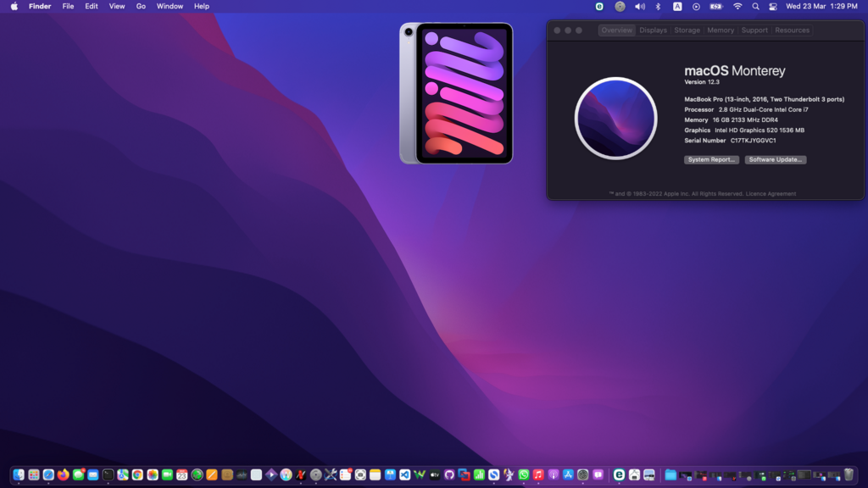The image size is (868, 488).
Task: Click the date and time clock
Action: (821, 7)
